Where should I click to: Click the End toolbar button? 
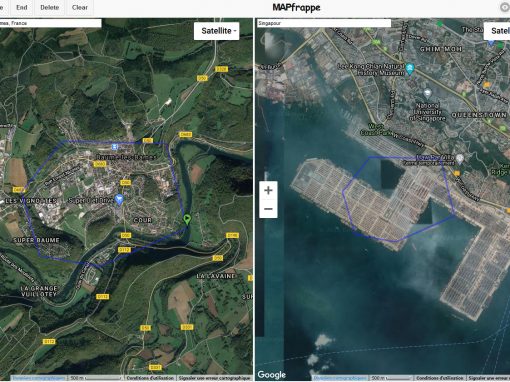[x=22, y=7]
